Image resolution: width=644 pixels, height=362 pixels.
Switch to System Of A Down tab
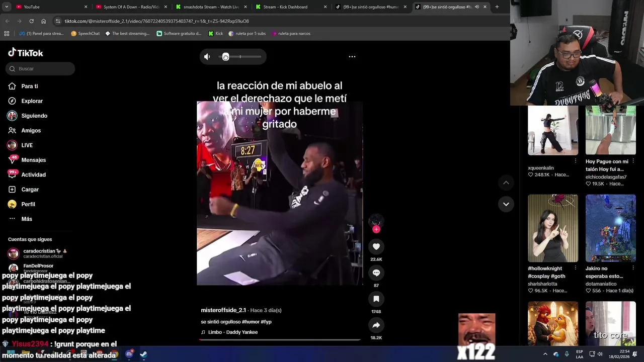pos(131,7)
